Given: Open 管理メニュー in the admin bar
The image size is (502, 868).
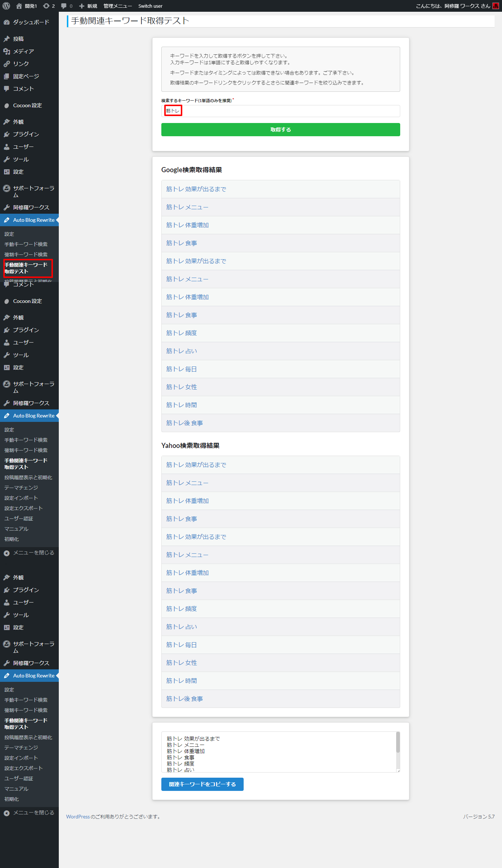Looking at the screenshot, I should pos(118,6).
